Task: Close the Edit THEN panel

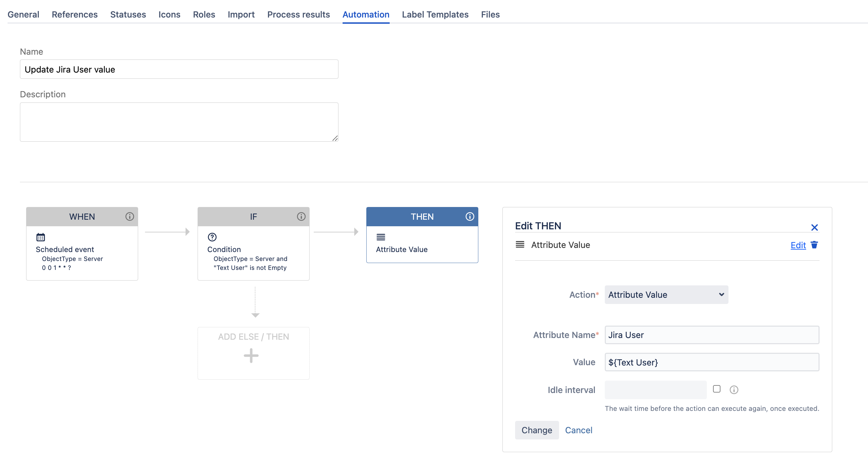Action: [x=814, y=227]
